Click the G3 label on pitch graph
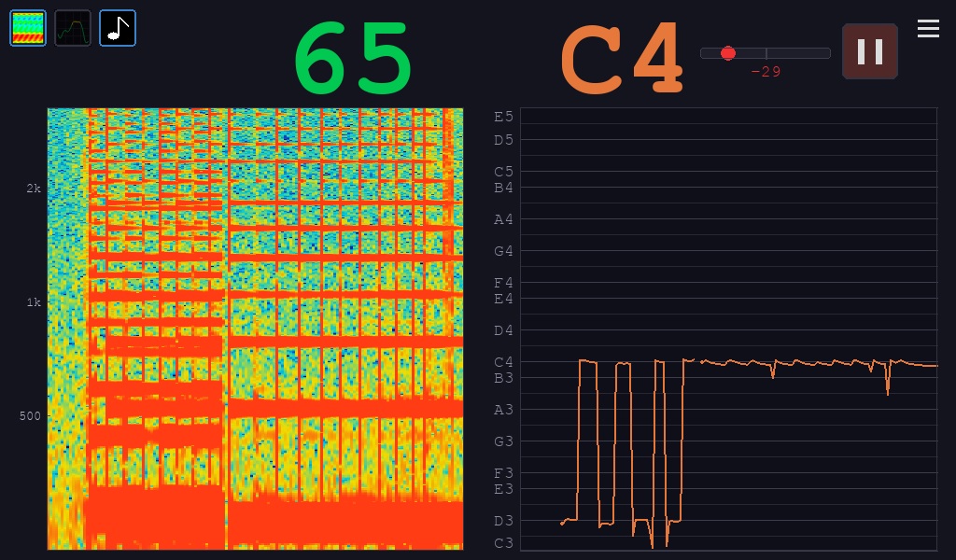This screenshot has height=560, width=956. click(x=503, y=441)
